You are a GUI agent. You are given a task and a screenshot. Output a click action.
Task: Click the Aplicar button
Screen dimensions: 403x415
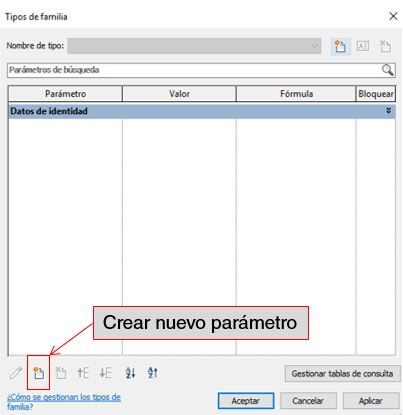coord(371,401)
